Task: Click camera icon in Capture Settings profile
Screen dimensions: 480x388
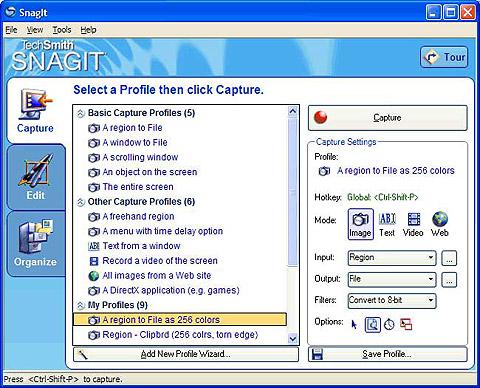Action: tap(324, 171)
